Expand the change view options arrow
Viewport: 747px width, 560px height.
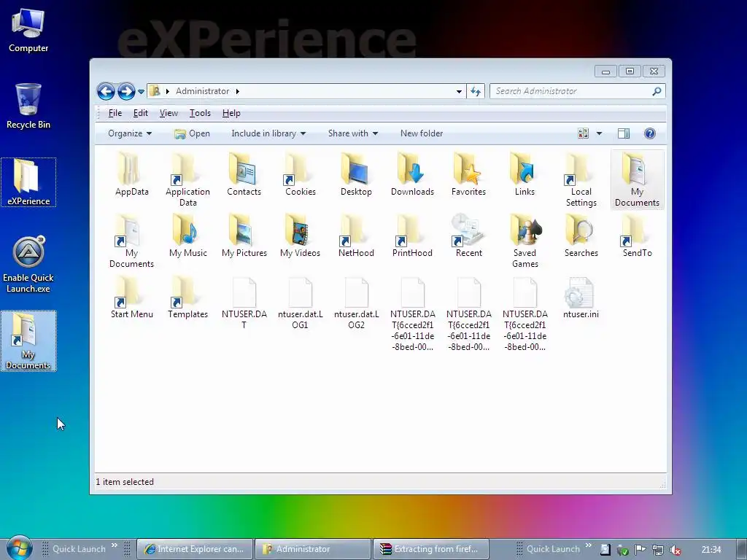pyautogui.click(x=599, y=133)
